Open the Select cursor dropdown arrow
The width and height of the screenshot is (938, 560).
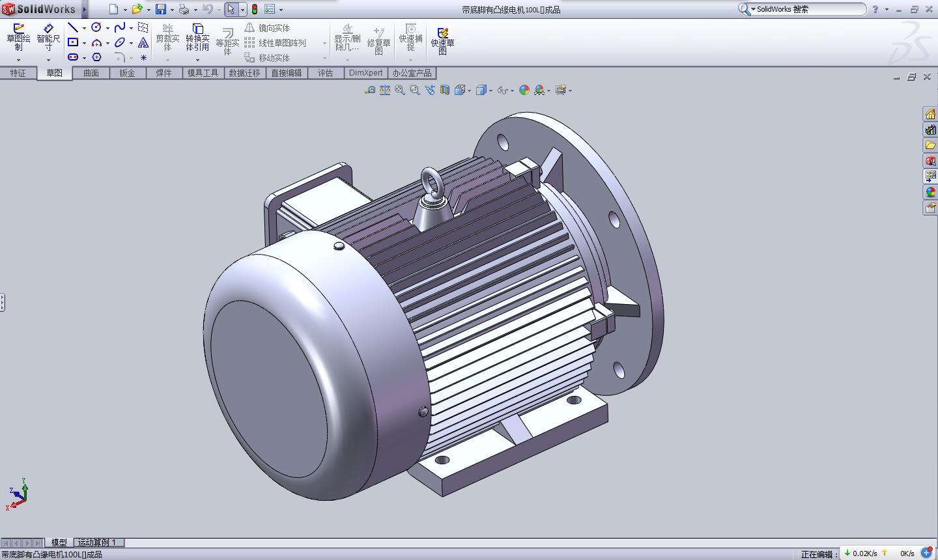[x=242, y=10]
